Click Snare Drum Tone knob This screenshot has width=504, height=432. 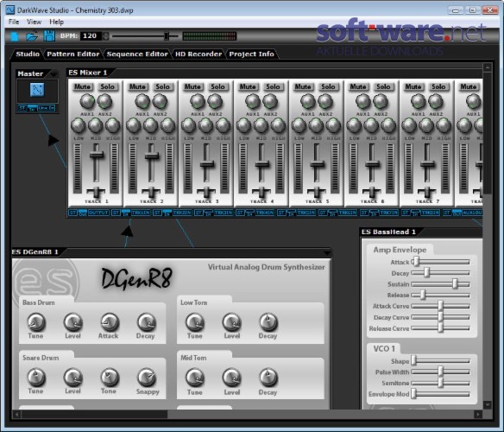(110, 378)
